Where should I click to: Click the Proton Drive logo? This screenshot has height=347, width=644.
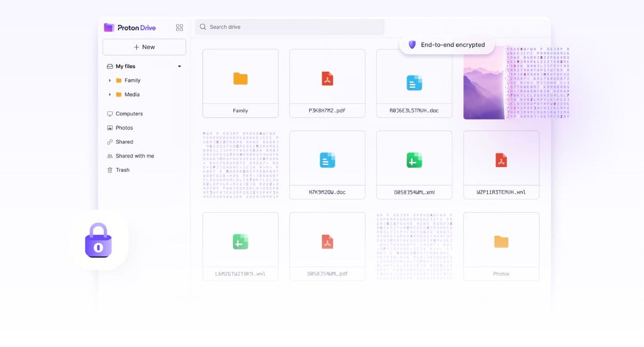[x=130, y=28]
